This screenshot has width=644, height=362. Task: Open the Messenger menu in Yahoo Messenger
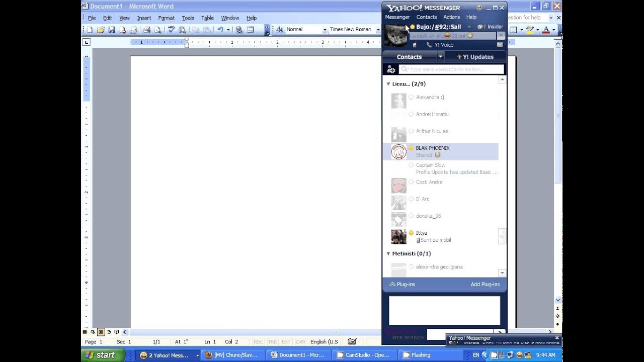coord(397,17)
